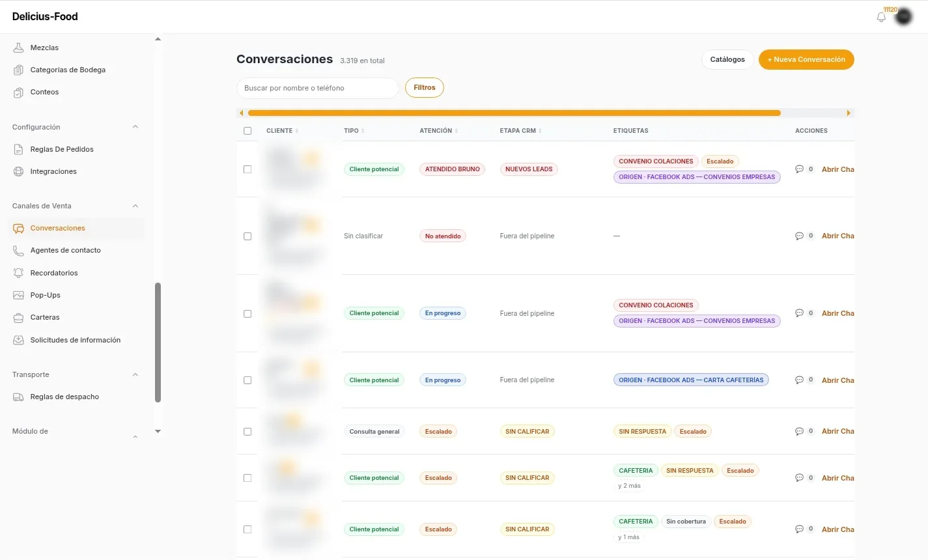928x560 pixels.
Task: Click the sidebar vertical scrollbar thumb
Action: tap(158, 343)
